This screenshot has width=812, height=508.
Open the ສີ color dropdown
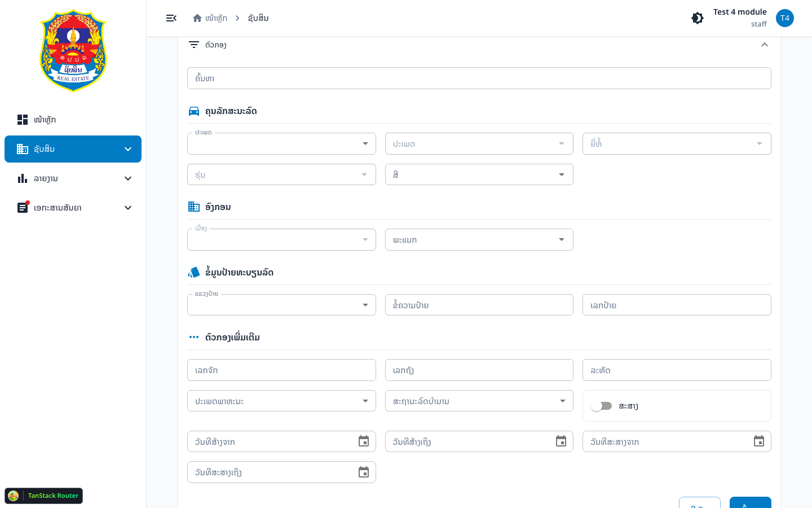tap(479, 174)
